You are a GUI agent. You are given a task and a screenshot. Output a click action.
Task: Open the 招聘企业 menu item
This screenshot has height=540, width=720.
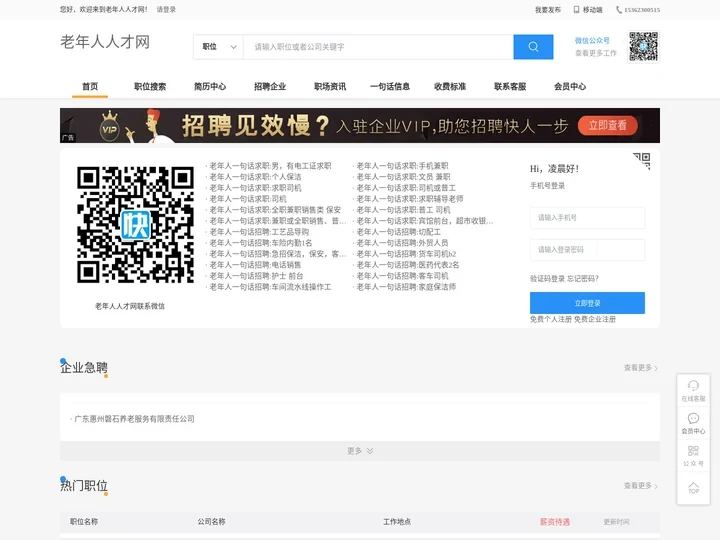click(270, 86)
